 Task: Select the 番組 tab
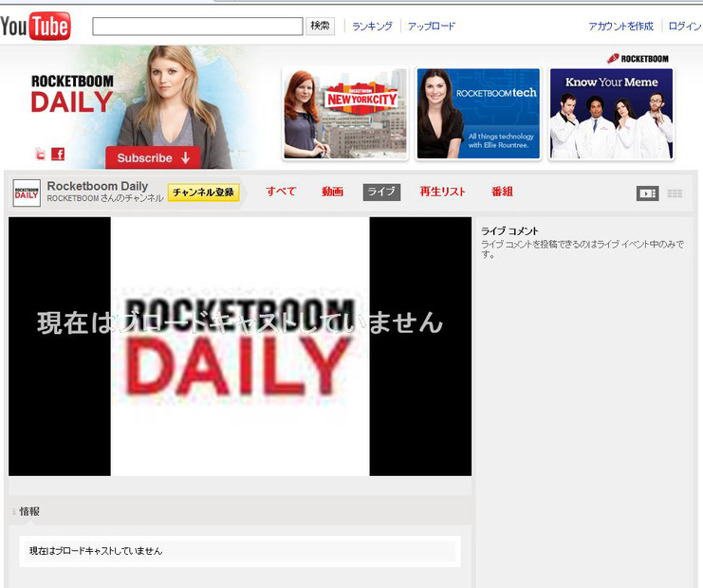pyautogui.click(x=502, y=192)
